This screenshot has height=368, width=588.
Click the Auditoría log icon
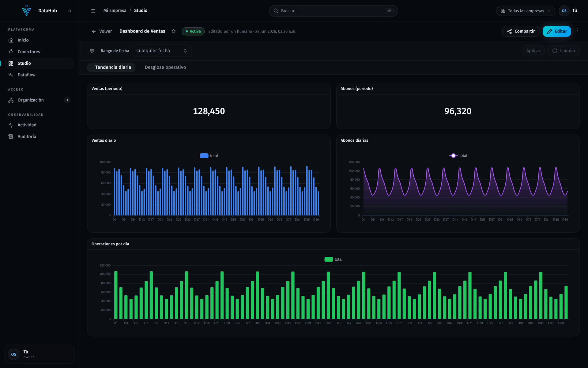click(11, 136)
